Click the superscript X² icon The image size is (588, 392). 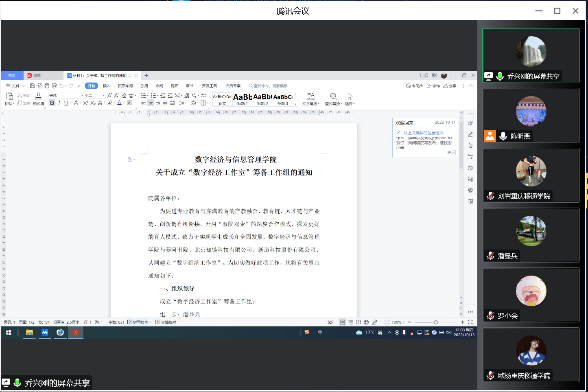(x=85, y=103)
